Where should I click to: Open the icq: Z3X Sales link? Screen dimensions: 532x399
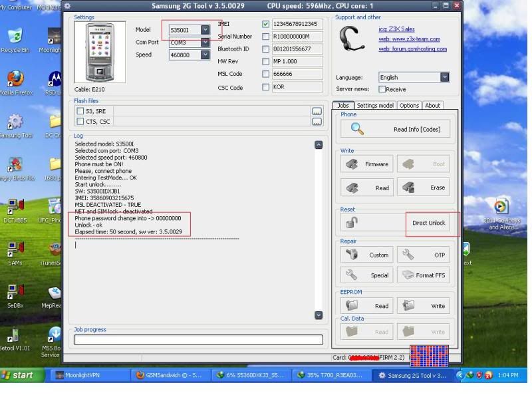coord(396,29)
